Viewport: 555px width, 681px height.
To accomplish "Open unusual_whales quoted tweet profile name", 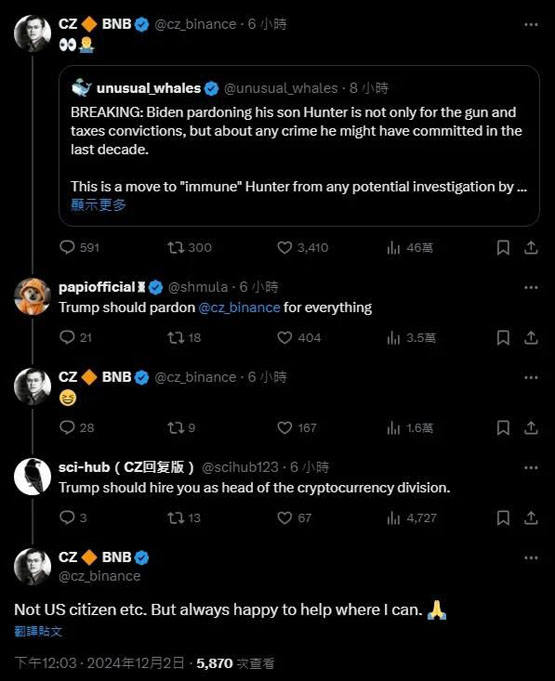I will coord(149,88).
